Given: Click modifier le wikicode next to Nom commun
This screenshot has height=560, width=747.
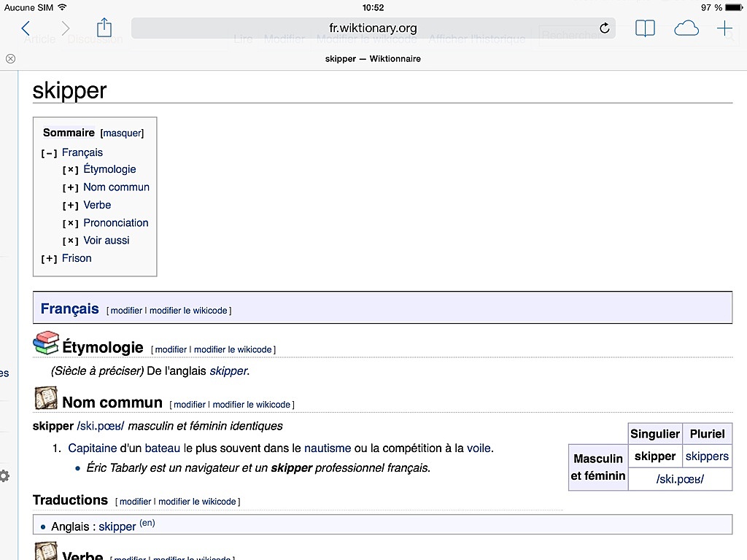Looking at the screenshot, I should tap(252, 404).
